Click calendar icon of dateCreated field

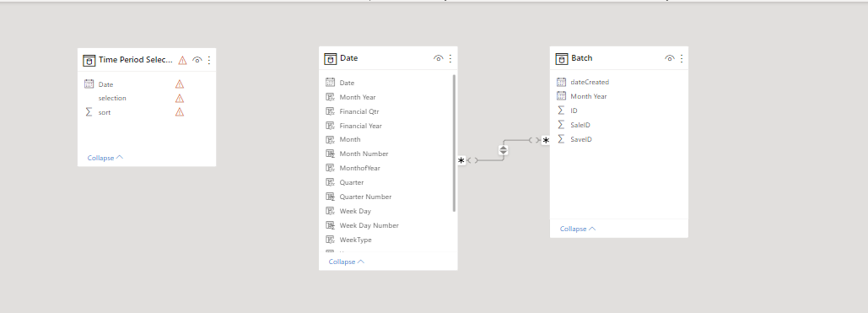[561, 82]
